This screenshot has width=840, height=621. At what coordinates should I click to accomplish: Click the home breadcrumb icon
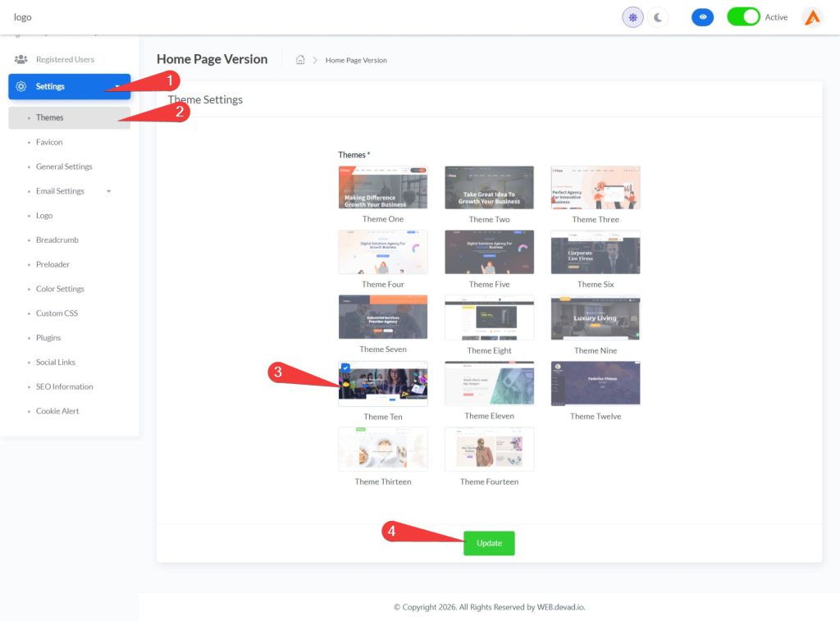click(x=300, y=60)
